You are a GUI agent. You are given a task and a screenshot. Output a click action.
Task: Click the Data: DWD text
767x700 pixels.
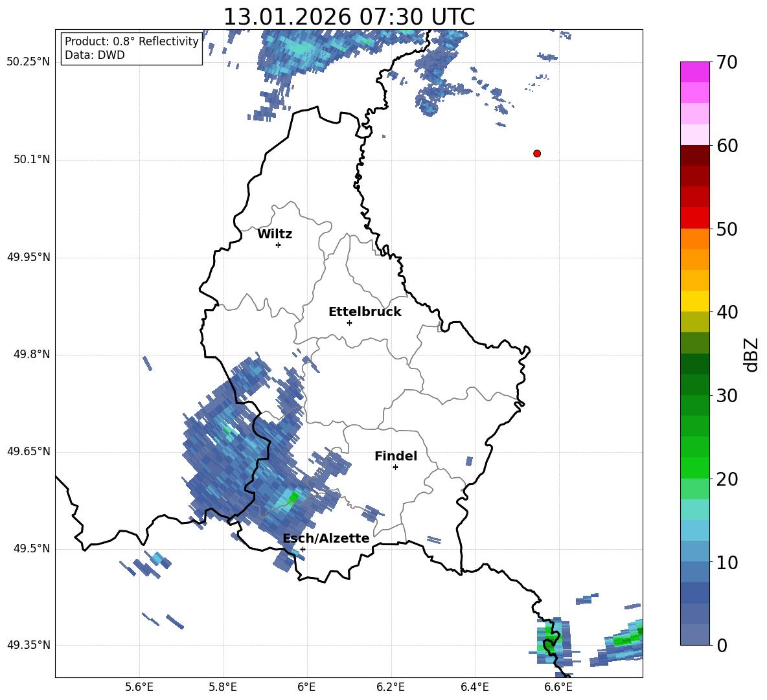95,55
